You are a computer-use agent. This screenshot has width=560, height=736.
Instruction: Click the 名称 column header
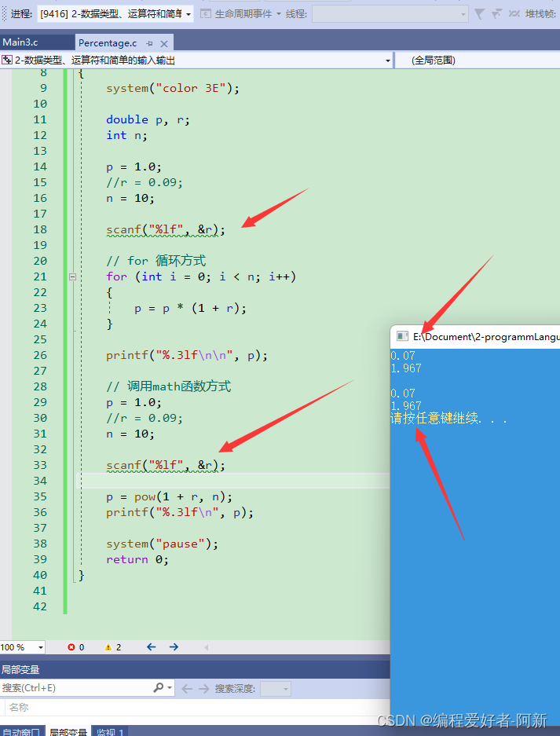(19, 707)
